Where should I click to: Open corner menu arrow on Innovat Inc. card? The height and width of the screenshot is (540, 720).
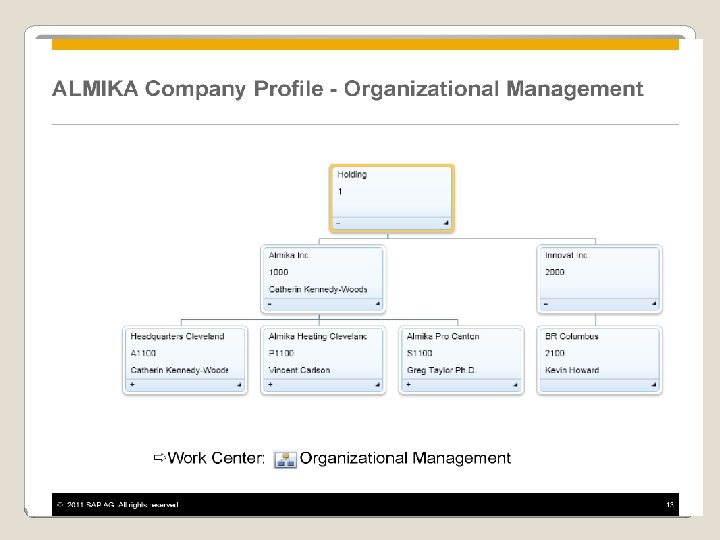tap(654, 304)
